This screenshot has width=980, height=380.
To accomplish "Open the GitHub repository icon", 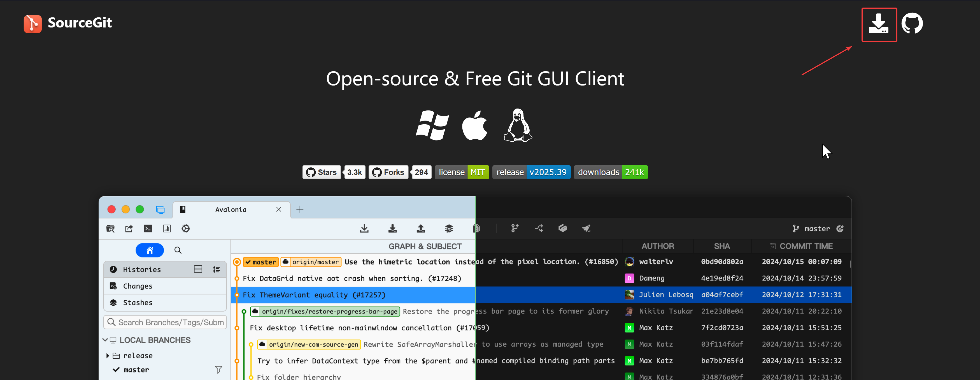I will point(912,24).
